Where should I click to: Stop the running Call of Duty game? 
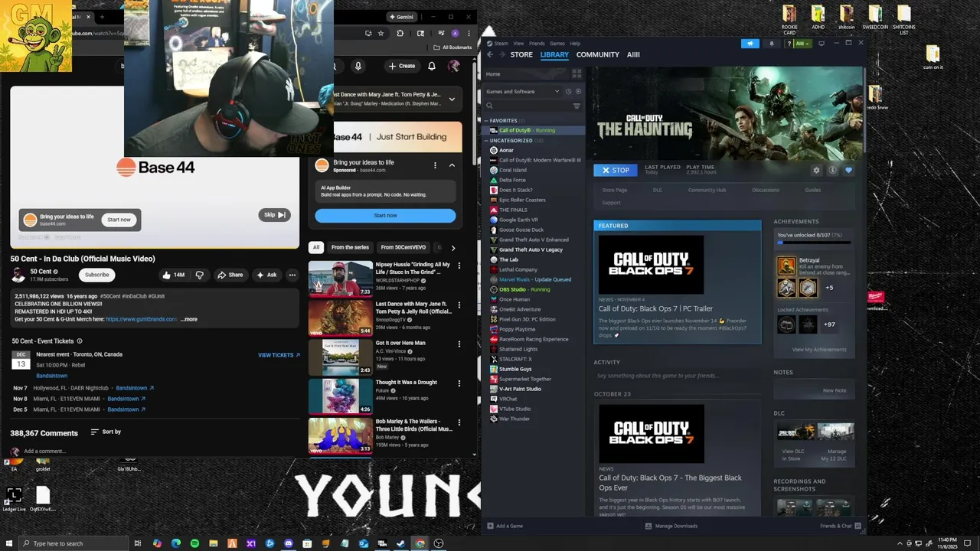point(616,171)
